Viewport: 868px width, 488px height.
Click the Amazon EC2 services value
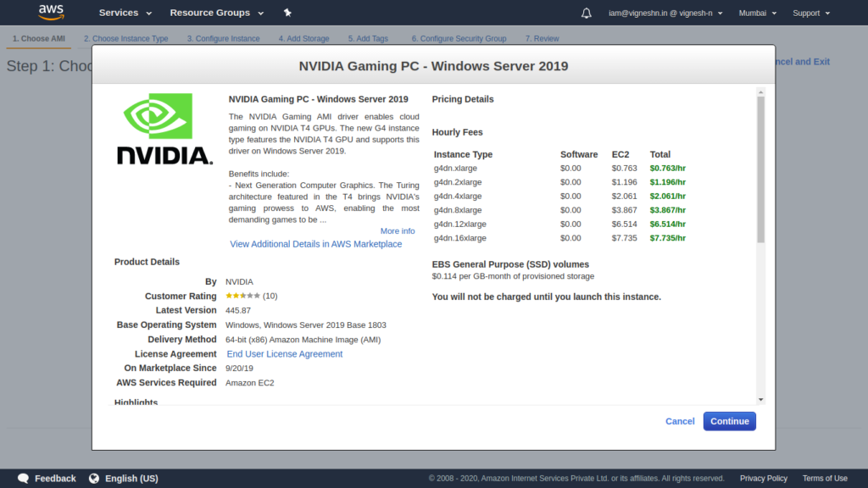click(250, 383)
